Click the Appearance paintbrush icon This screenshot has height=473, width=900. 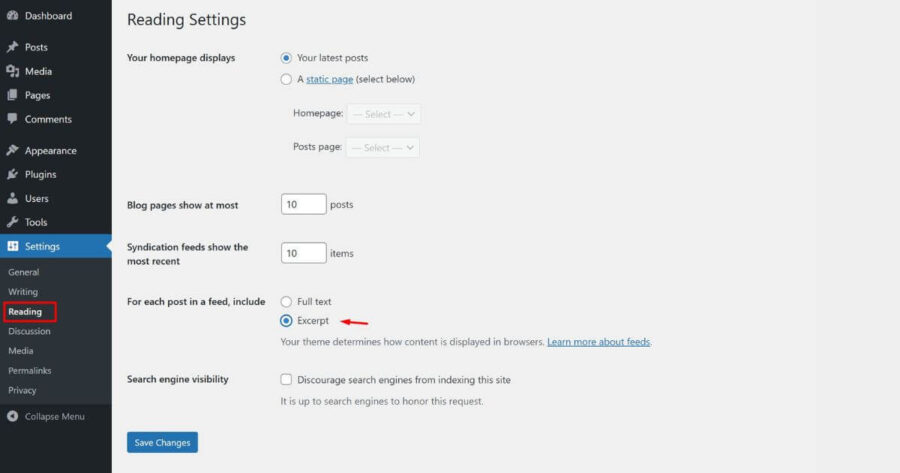(12, 151)
